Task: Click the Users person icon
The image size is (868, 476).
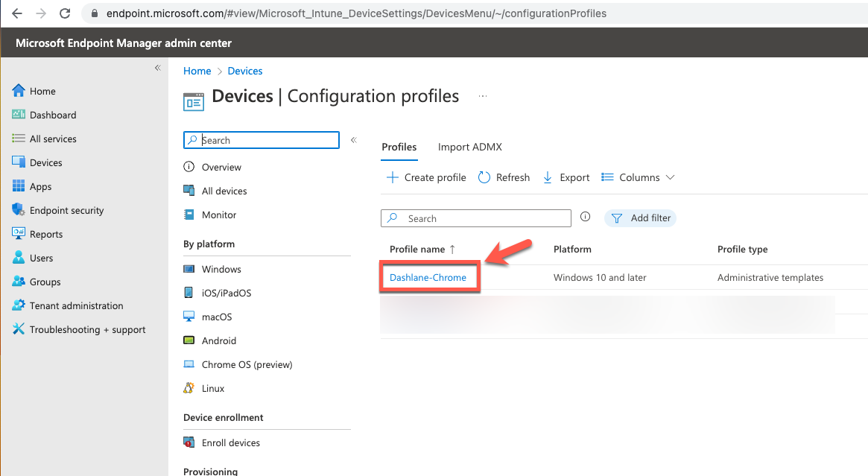Action: click(19, 257)
